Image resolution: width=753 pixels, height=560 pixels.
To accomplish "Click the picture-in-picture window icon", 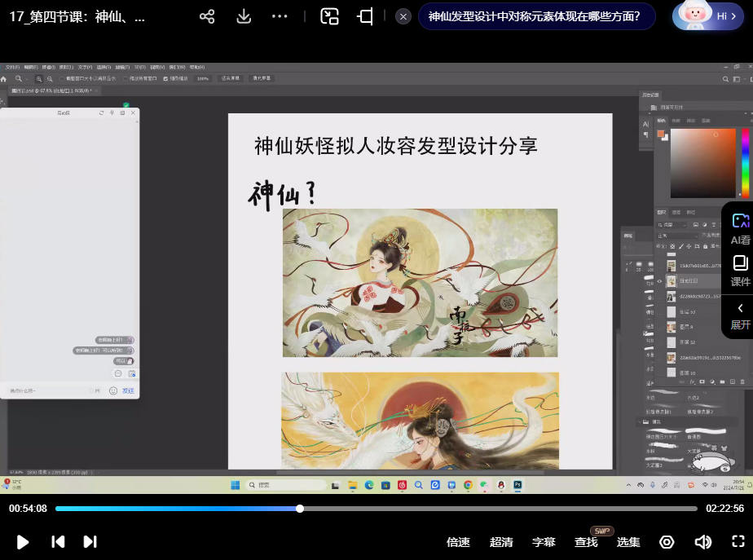I will pos(329,16).
